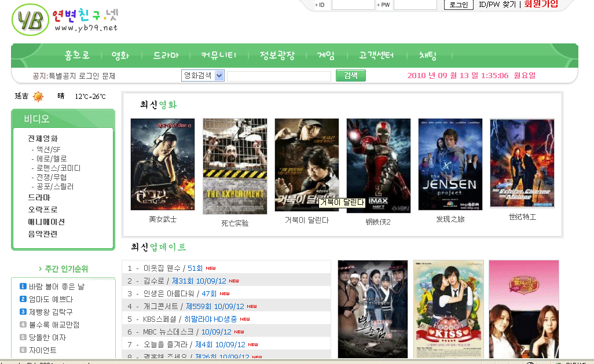The height and width of the screenshot is (364, 594).
Task: Open the 영화검색 search type dropdown
Action: coord(203,75)
